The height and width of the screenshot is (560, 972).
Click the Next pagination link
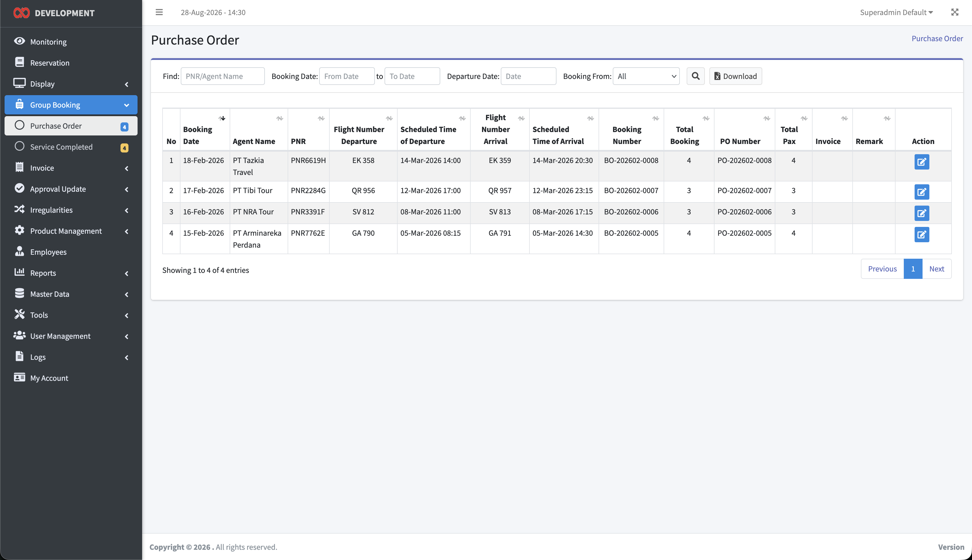click(936, 269)
